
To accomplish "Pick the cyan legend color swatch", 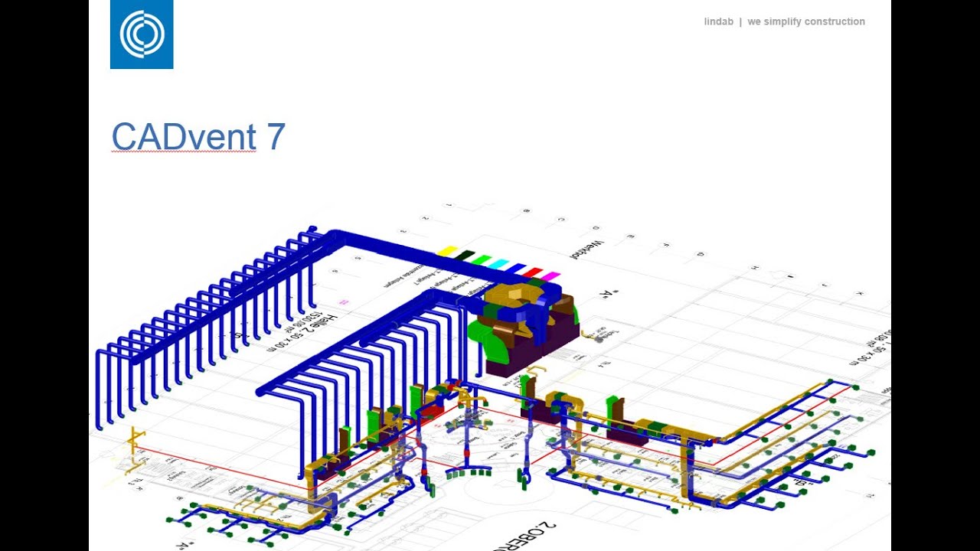I will coord(499,264).
